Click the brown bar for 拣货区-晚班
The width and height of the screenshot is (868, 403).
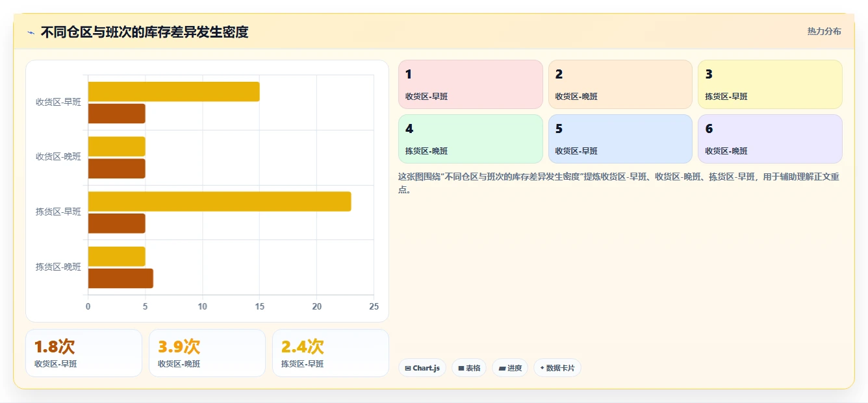click(x=121, y=278)
